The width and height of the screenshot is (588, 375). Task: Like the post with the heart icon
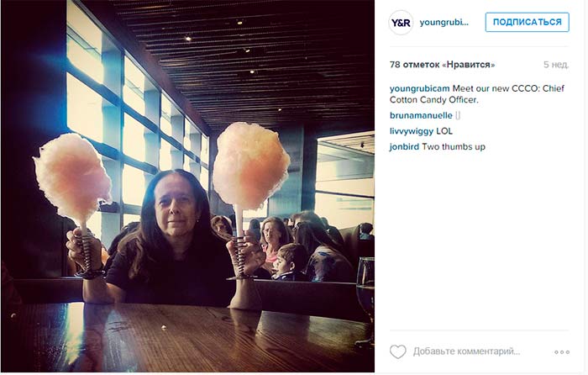[x=397, y=351]
